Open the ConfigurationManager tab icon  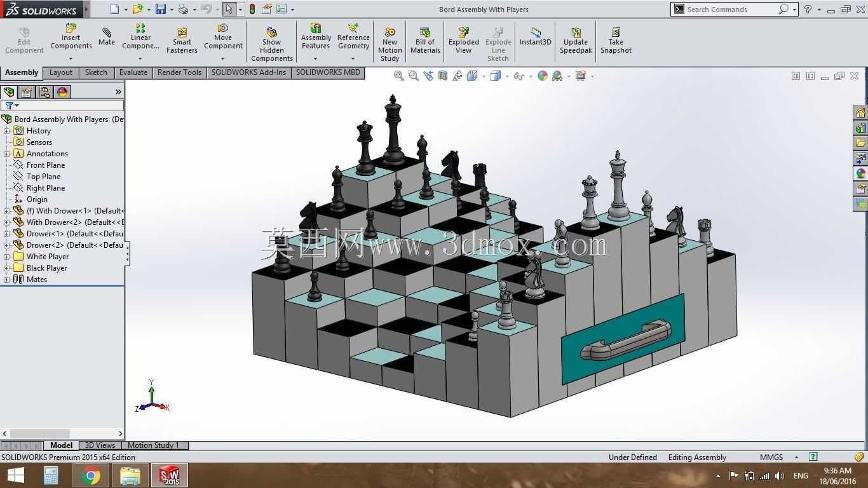(44, 92)
